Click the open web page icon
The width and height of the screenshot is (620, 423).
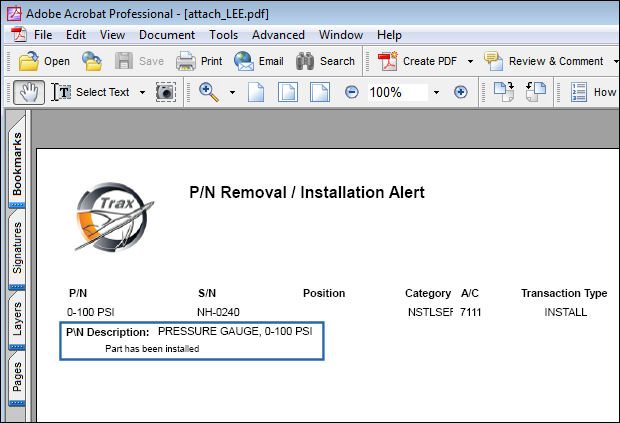point(92,61)
